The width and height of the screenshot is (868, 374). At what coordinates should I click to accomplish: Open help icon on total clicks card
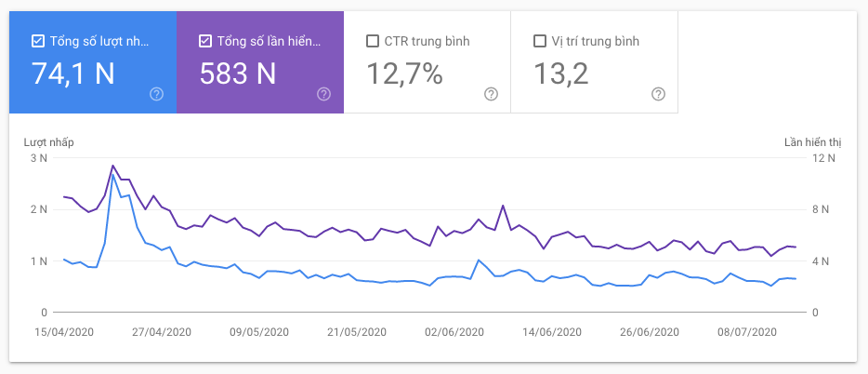pyautogui.click(x=157, y=94)
